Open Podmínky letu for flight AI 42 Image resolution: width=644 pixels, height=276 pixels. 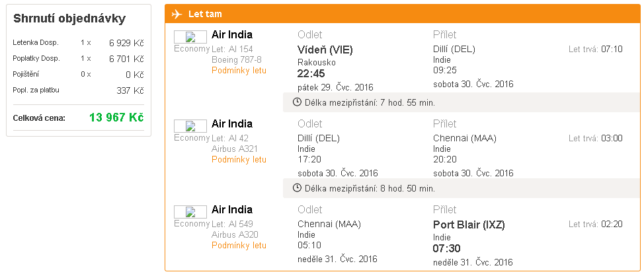tap(239, 160)
